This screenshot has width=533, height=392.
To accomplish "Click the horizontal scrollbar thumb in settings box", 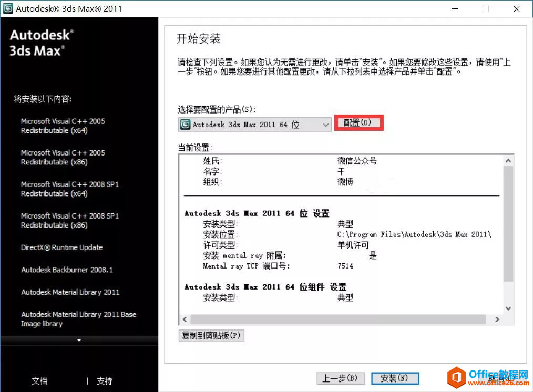I will coord(338,319).
